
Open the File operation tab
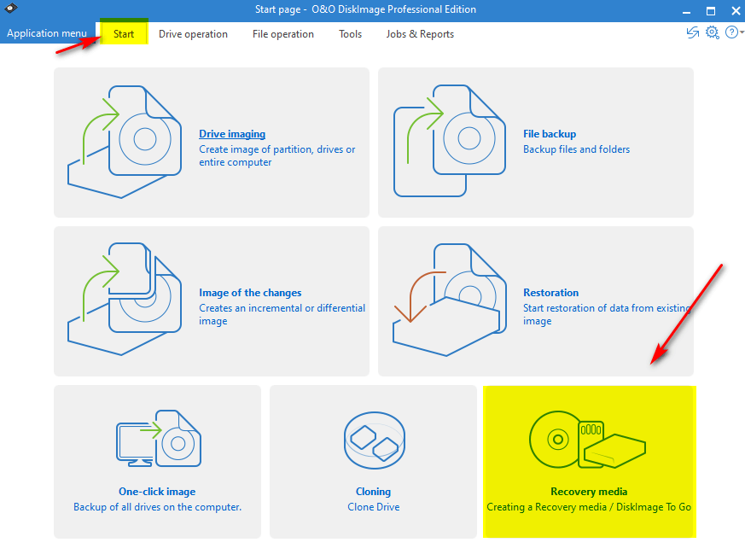pos(283,34)
